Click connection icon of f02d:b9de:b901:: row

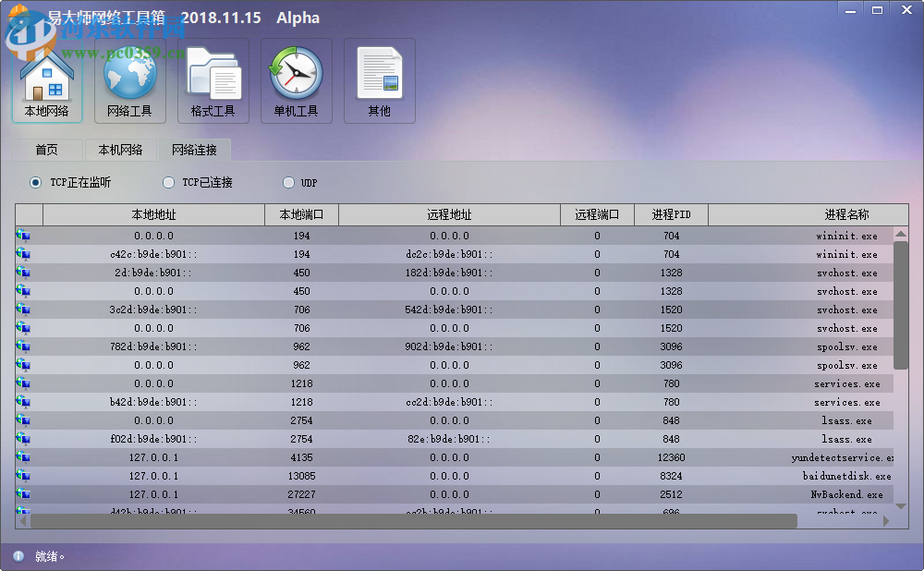(x=23, y=439)
